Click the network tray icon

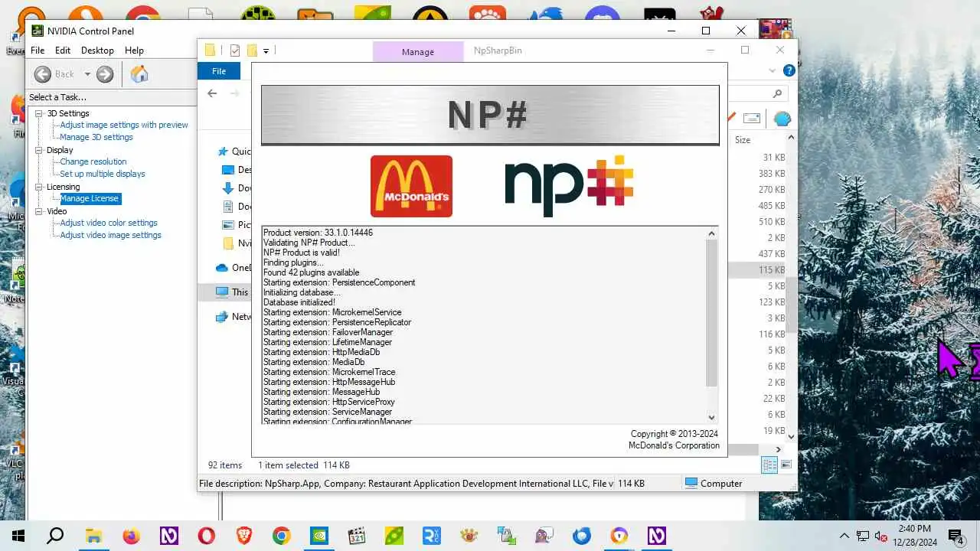pyautogui.click(x=863, y=536)
